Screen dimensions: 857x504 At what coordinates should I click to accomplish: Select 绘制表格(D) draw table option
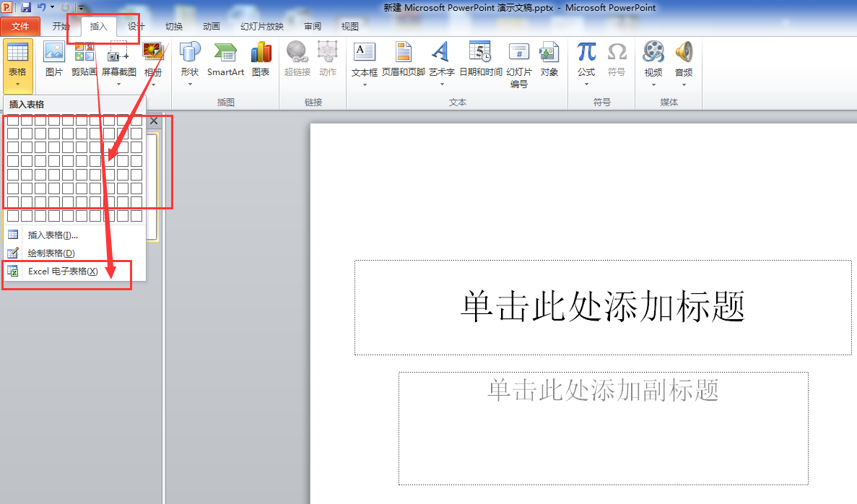tap(51, 253)
